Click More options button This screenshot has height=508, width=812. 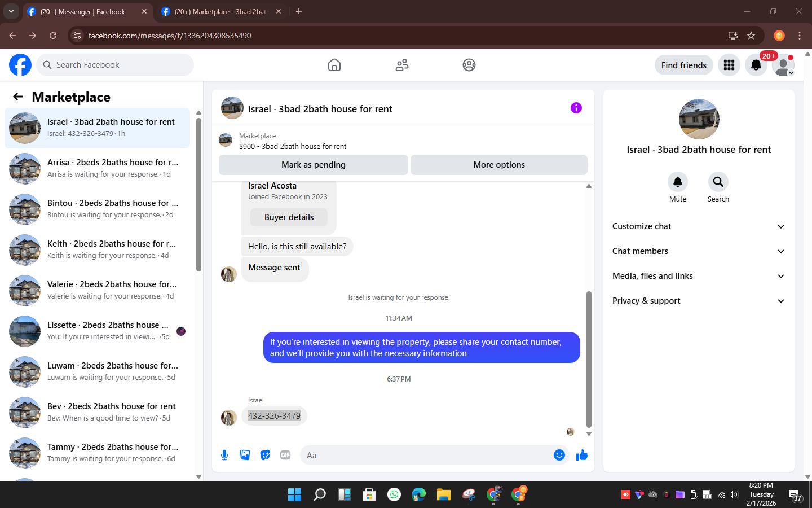point(499,165)
